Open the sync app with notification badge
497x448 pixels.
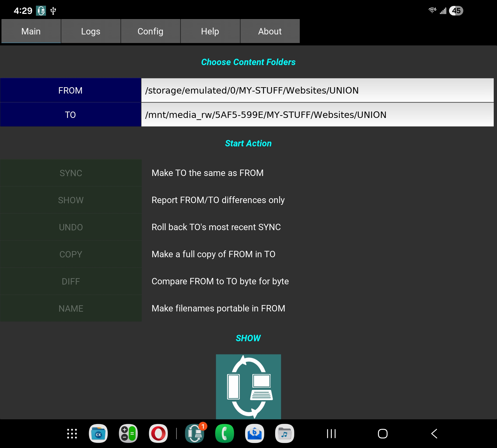pyautogui.click(x=195, y=433)
